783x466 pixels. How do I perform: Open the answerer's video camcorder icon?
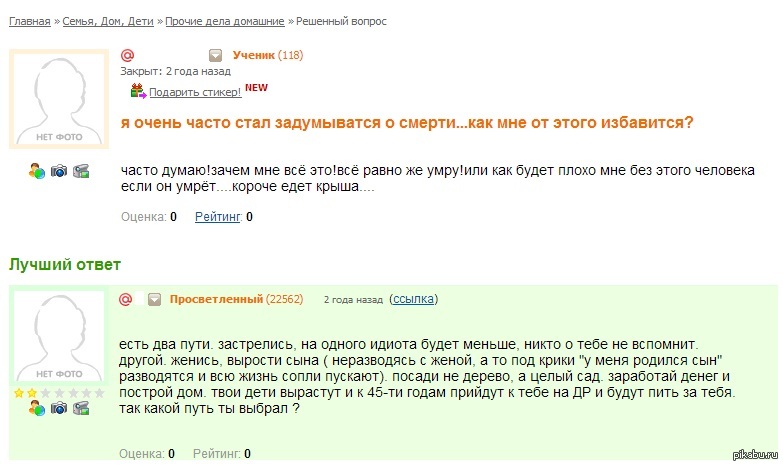81,408
